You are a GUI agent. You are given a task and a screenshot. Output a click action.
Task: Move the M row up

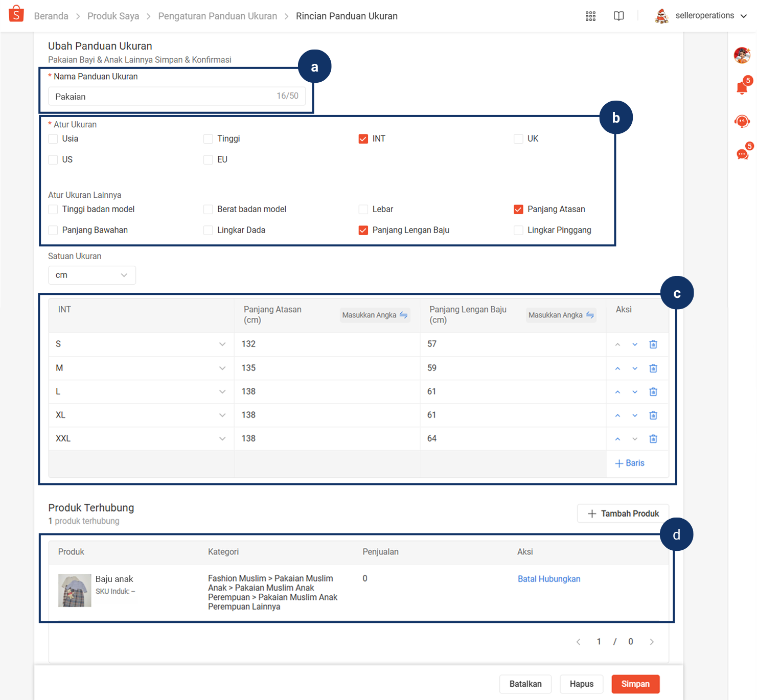coord(617,368)
